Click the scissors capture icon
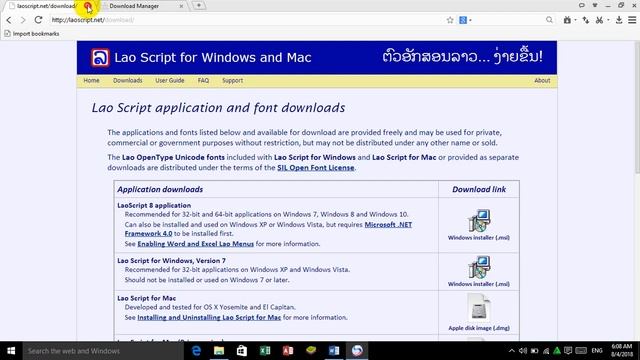This screenshot has height=360, width=640. [x=599, y=20]
